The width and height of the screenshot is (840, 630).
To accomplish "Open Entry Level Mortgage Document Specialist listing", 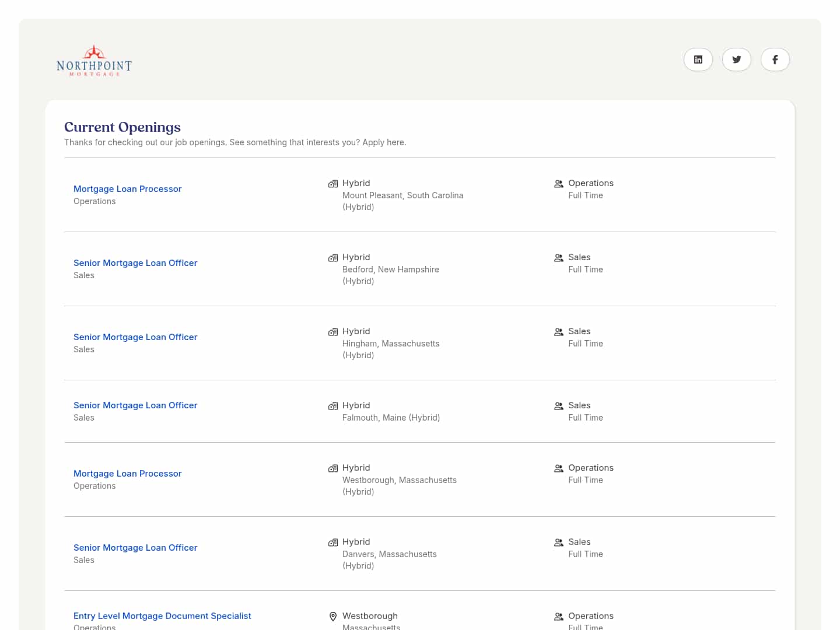I will [162, 616].
